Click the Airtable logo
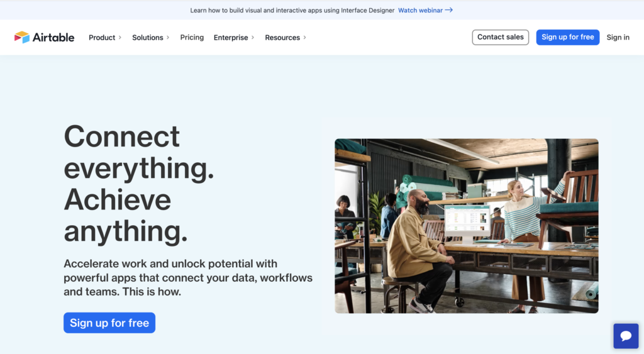The image size is (644, 354). click(45, 37)
